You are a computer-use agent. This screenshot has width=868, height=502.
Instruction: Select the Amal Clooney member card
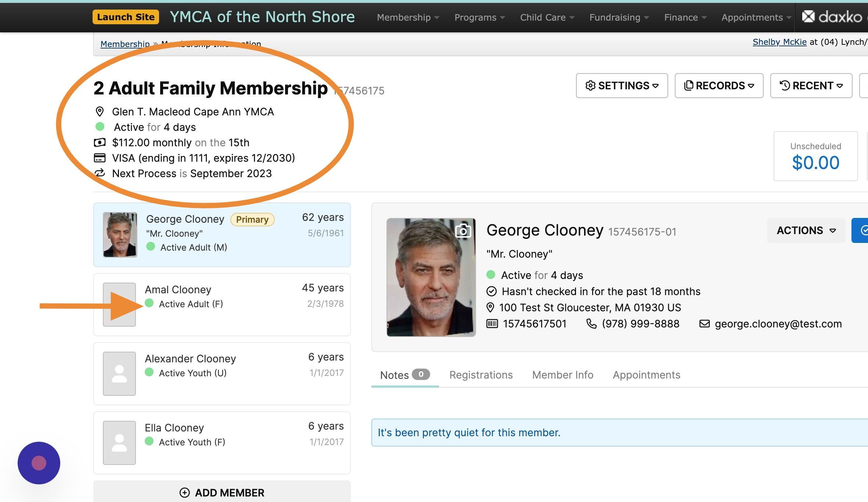pyautogui.click(x=222, y=304)
